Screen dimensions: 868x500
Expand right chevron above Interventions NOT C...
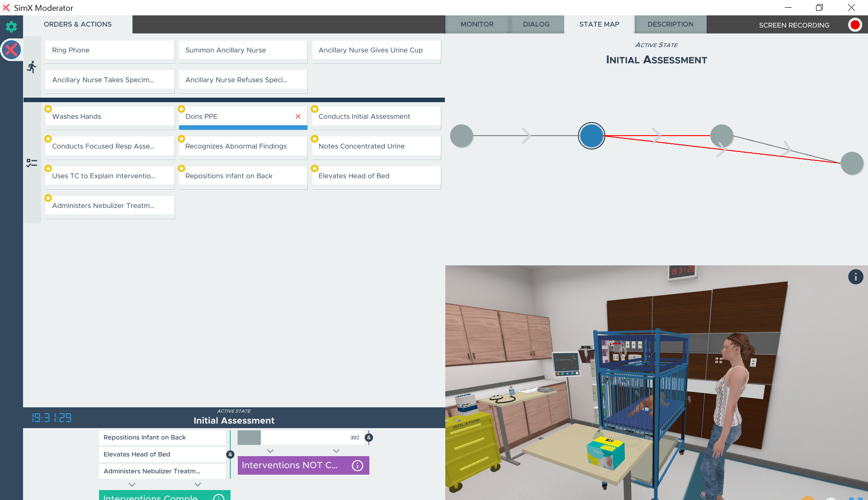tap(336, 451)
